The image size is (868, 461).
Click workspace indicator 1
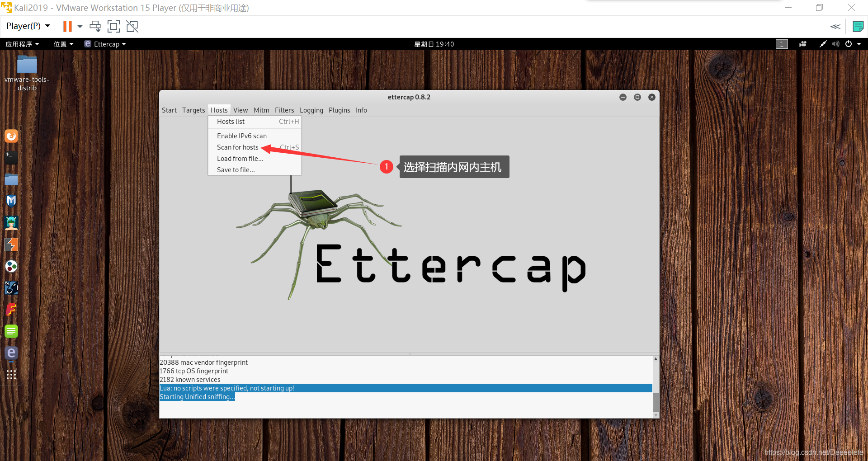tap(782, 44)
